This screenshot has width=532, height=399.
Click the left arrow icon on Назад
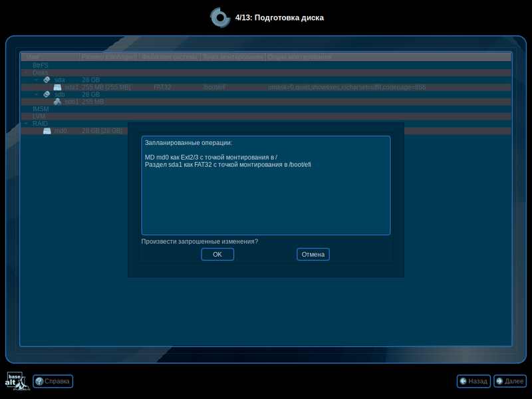coord(463,381)
